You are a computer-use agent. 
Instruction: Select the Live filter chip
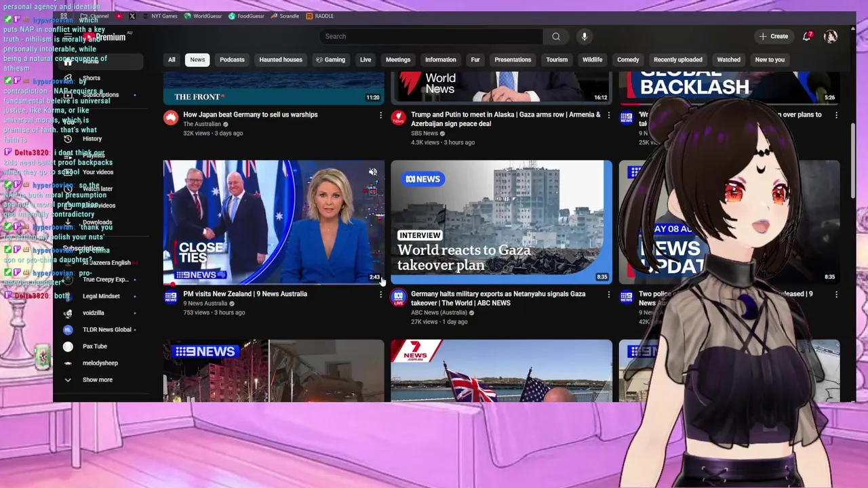366,60
